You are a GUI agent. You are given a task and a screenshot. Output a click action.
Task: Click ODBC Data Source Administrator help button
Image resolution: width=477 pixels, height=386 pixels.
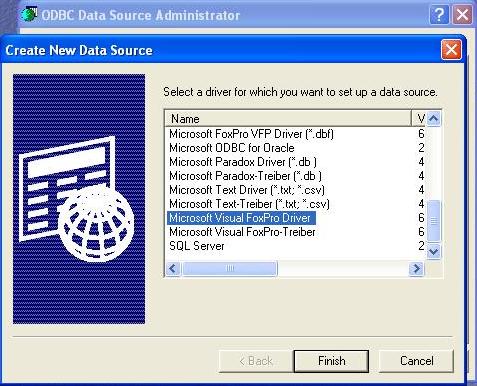coord(439,15)
